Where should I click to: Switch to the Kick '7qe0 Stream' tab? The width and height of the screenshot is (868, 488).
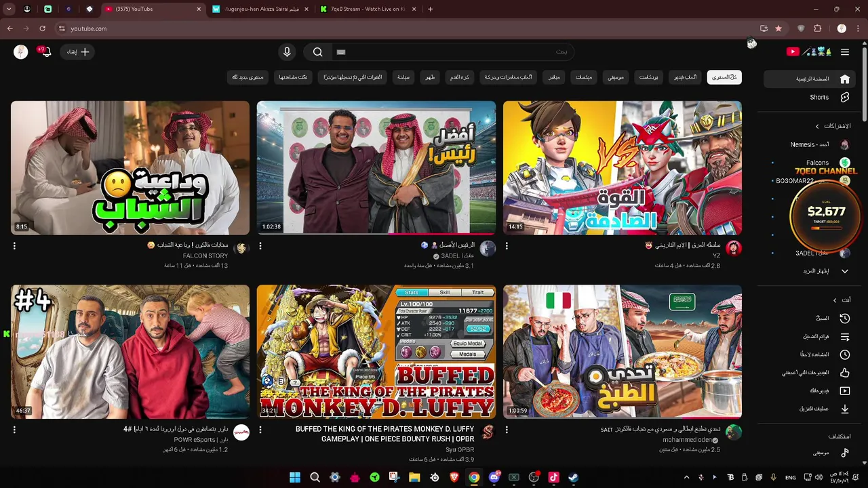point(369,9)
